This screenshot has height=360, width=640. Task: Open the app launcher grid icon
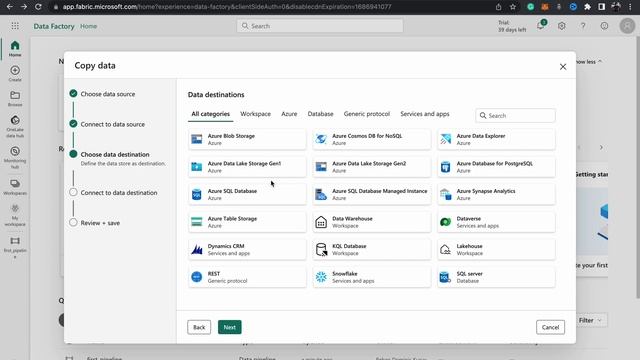15,26
